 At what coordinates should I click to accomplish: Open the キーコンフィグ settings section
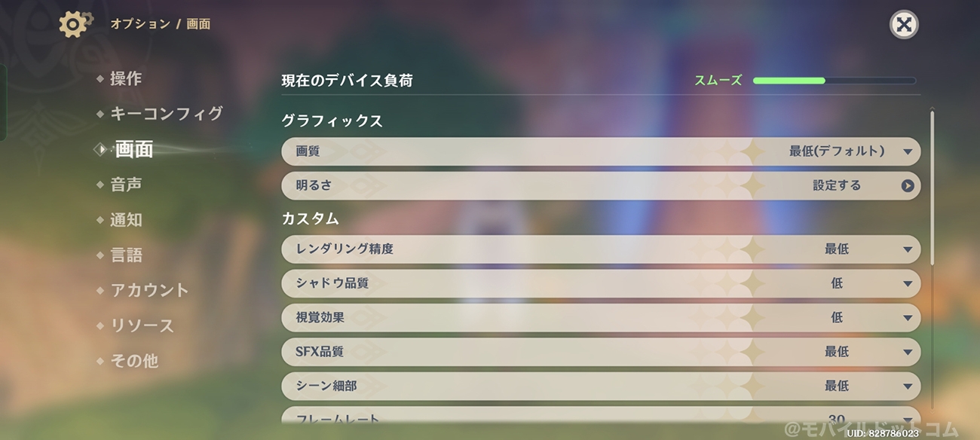166,114
